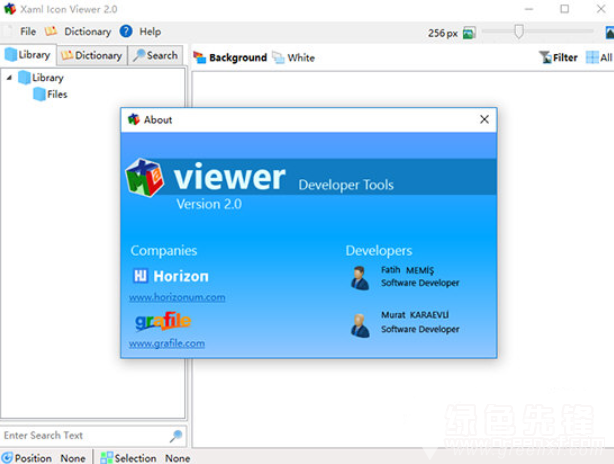Image resolution: width=614 pixels, height=464 pixels.
Task: Click the Developer Tools text
Action: [346, 185]
